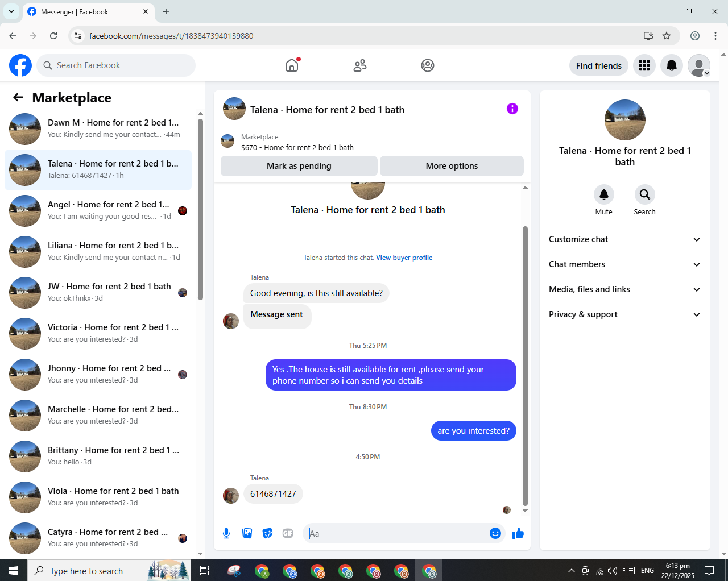This screenshot has width=728, height=581.
Task: Click the install app icon in address bar
Action: point(648,36)
